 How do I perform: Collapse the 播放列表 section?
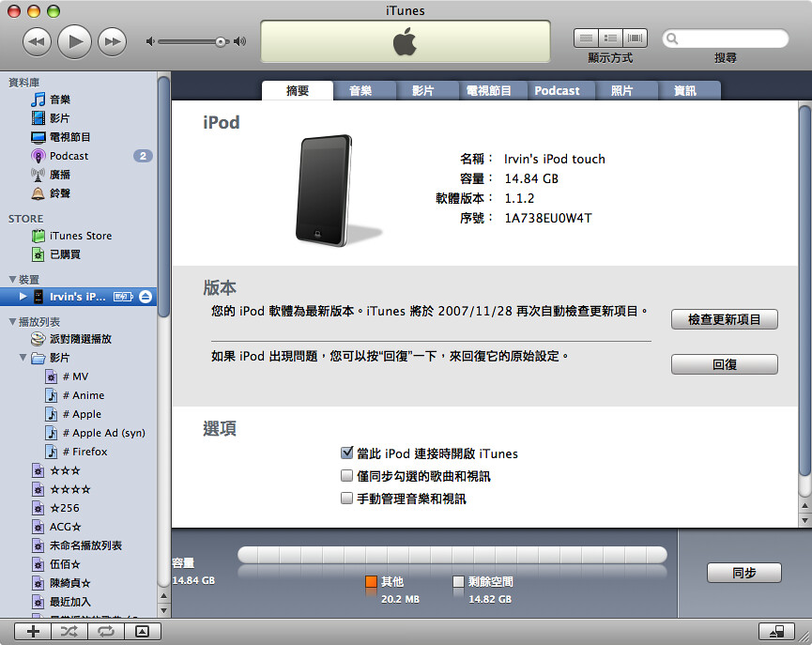[x=12, y=321]
